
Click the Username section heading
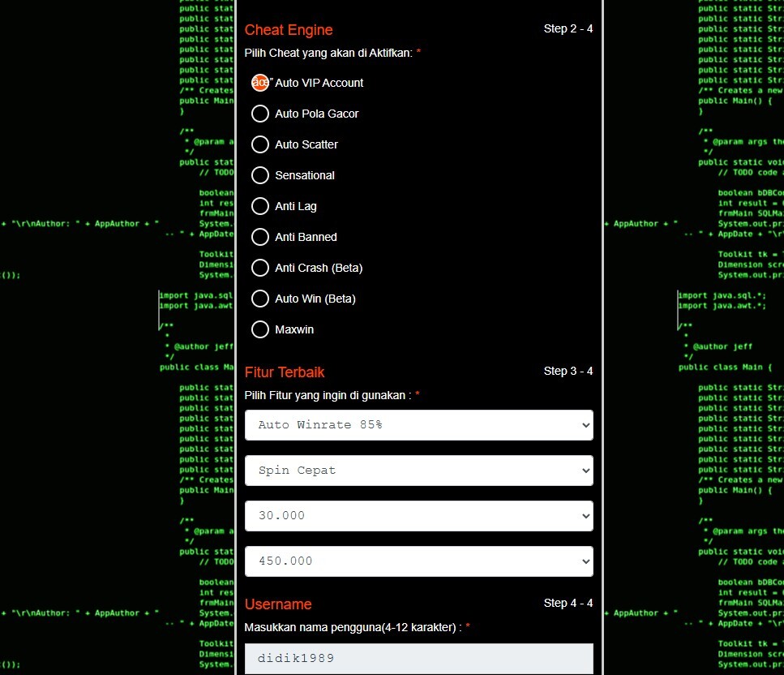[278, 604]
